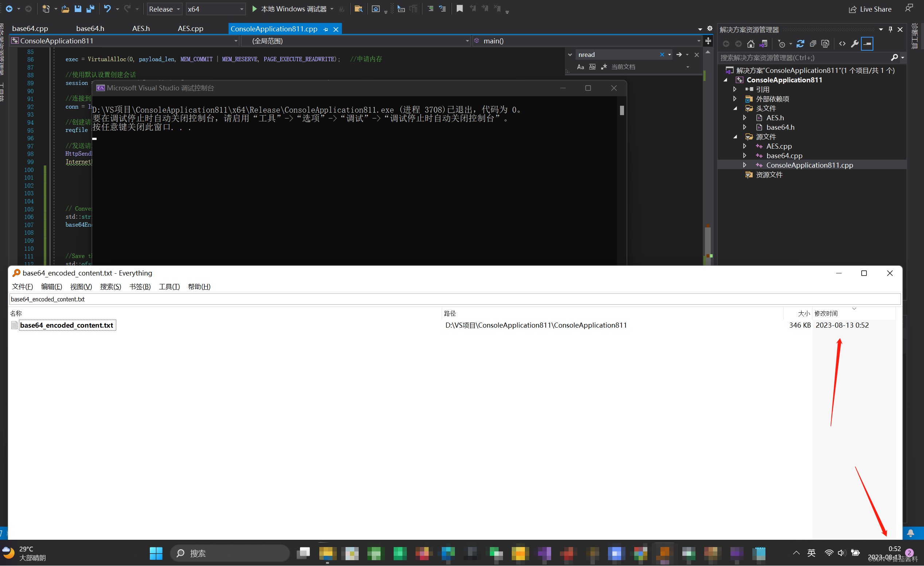Collapse the 源文件 folder
The image size is (924, 566).
(x=735, y=137)
